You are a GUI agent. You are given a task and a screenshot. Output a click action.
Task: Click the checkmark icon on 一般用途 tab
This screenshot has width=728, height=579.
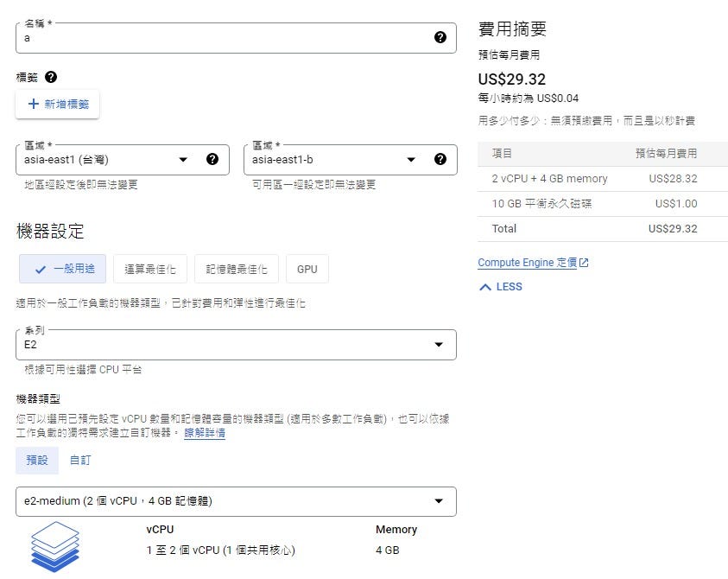click(41, 269)
